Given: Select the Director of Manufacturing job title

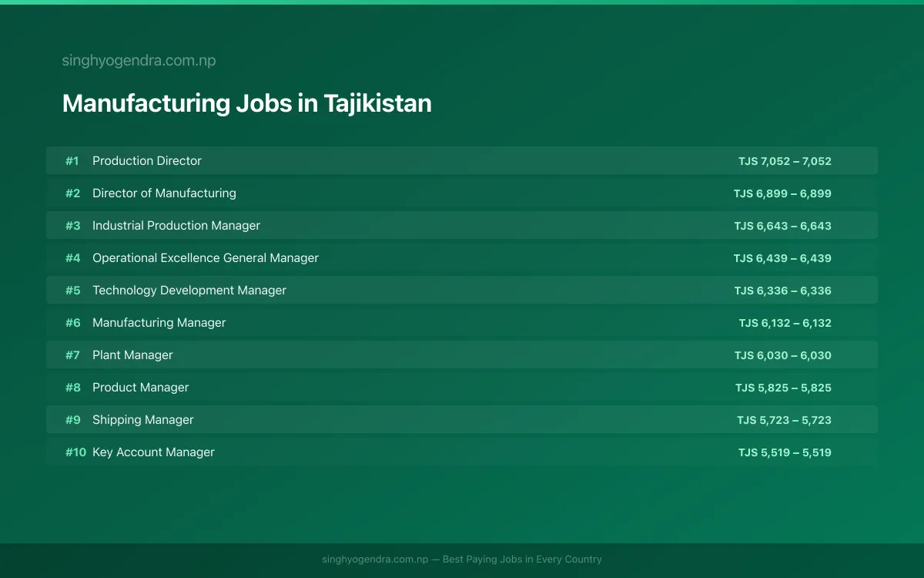Looking at the screenshot, I should coord(164,193).
